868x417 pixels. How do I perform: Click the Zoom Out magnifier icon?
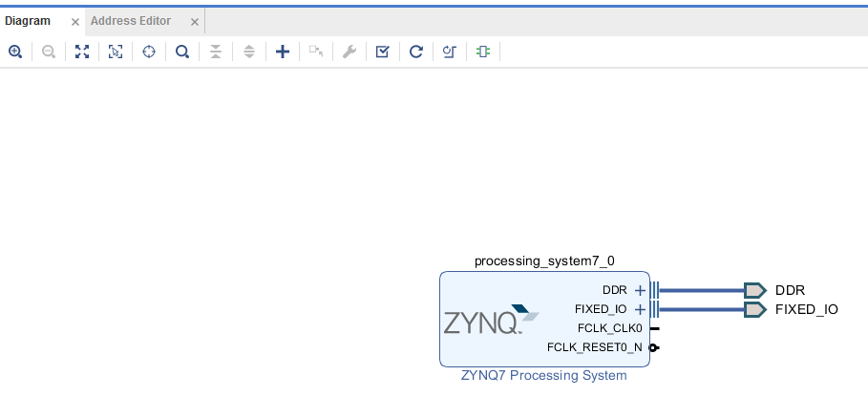coord(49,52)
